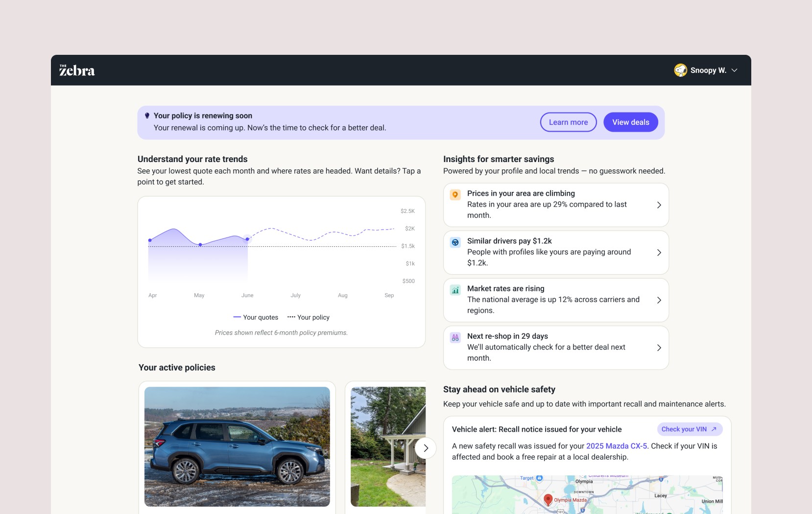Click the Your policy legend entry
Image resolution: width=812 pixels, height=514 pixels.
click(x=309, y=317)
